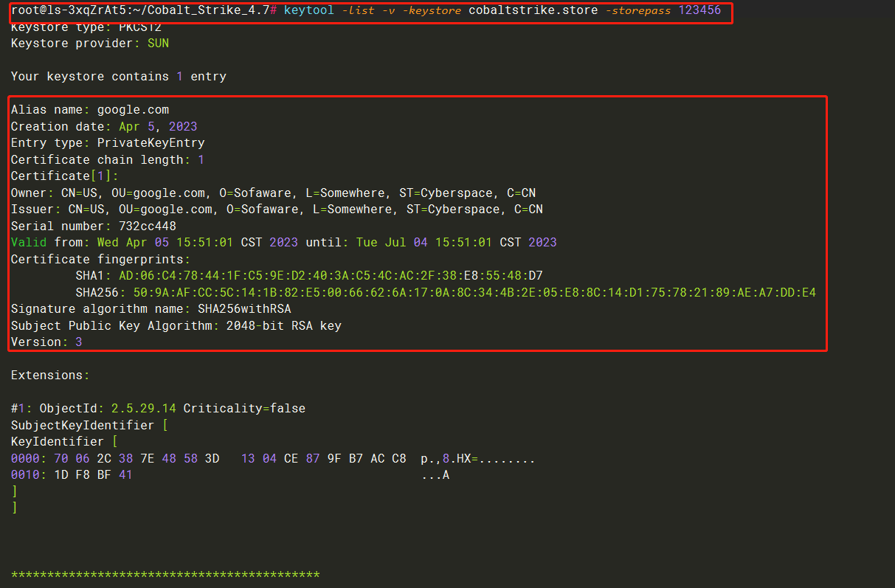895x588 pixels.
Task: Click the Issuer certificate line
Action: click(x=277, y=210)
